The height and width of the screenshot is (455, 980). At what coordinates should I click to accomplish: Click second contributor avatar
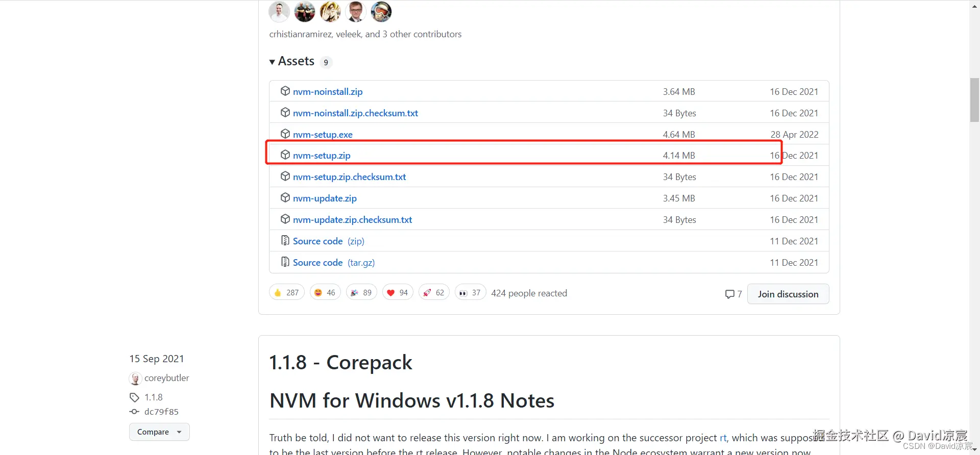pyautogui.click(x=305, y=11)
